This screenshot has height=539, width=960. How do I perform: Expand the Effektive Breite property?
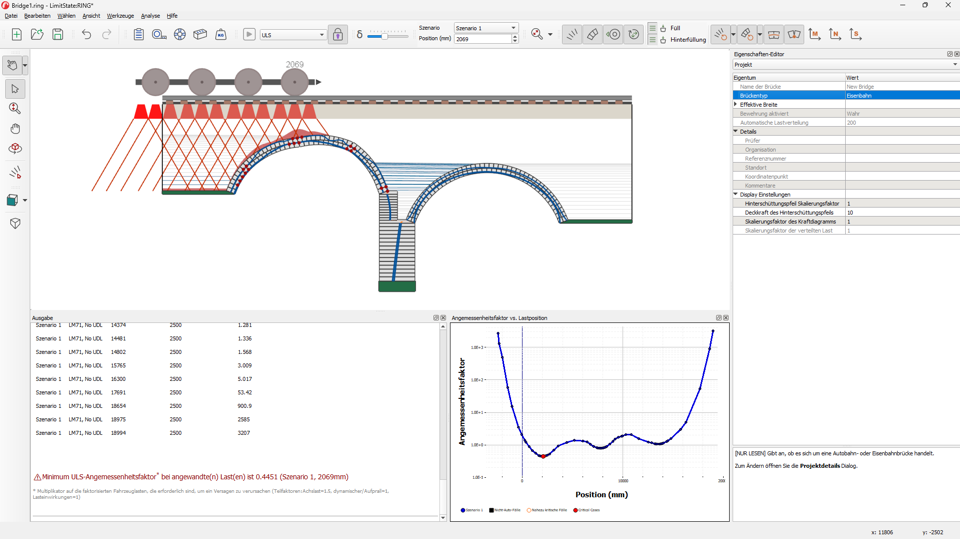(x=736, y=105)
